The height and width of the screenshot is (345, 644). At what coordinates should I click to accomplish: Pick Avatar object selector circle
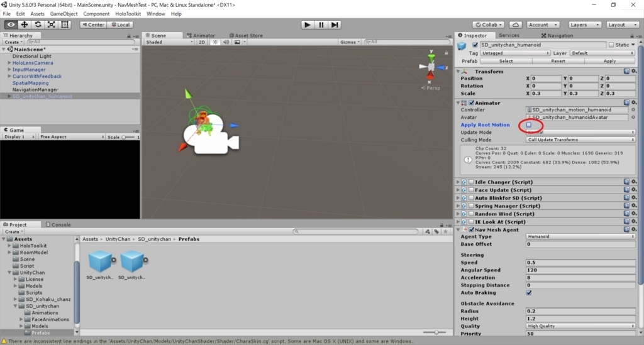tap(633, 117)
